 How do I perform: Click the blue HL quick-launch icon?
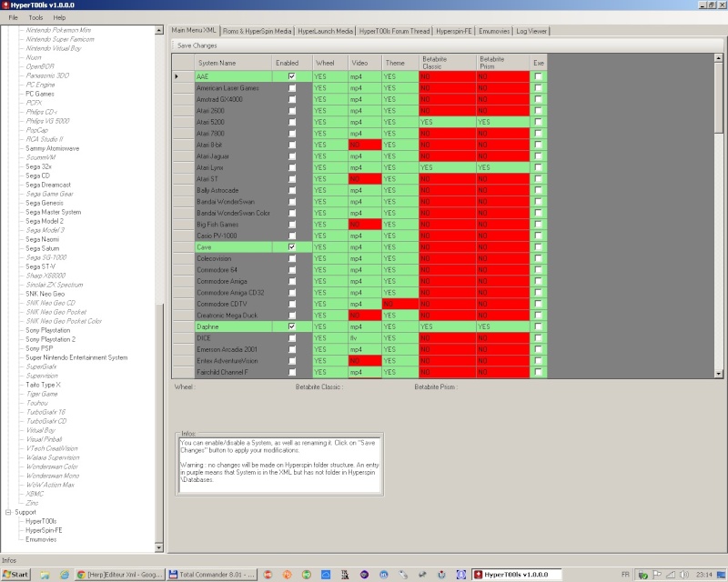(x=384, y=575)
